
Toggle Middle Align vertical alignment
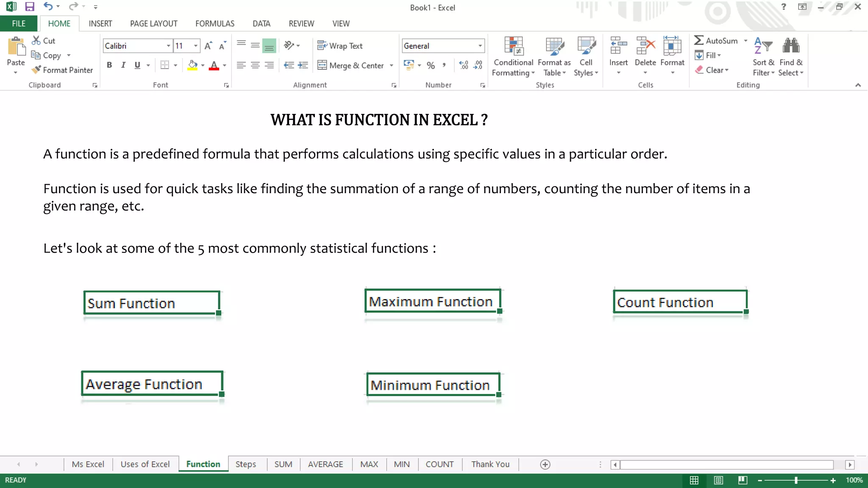click(x=255, y=45)
